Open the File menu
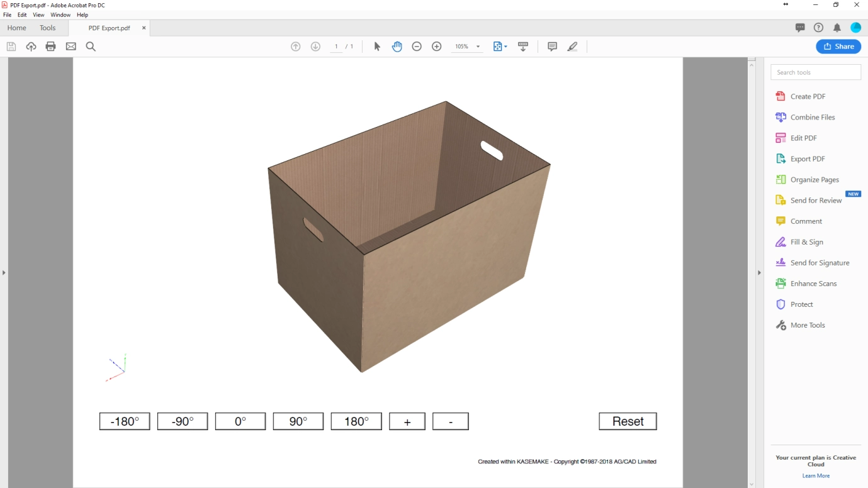868x488 pixels. (x=8, y=14)
